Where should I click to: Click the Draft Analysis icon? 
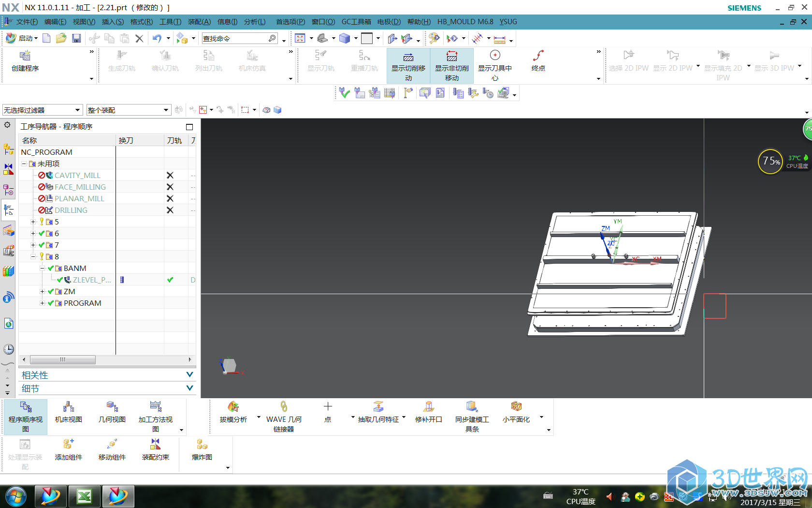[233, 406]
